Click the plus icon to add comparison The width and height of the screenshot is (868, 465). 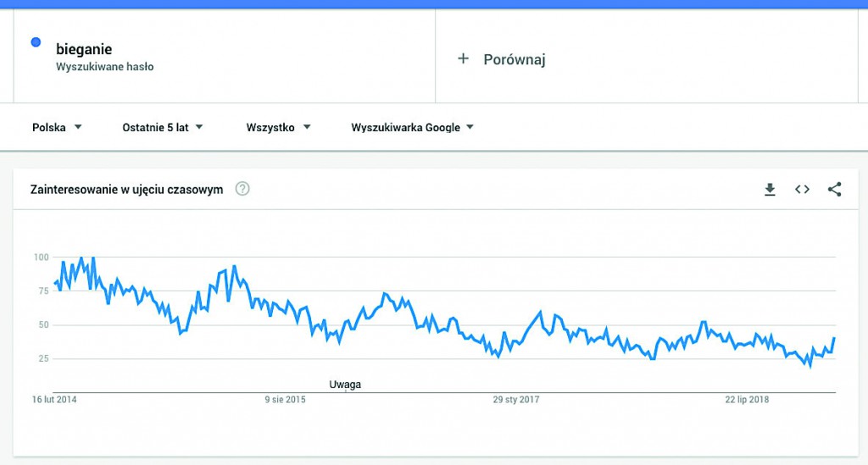[x=463, y=58]
